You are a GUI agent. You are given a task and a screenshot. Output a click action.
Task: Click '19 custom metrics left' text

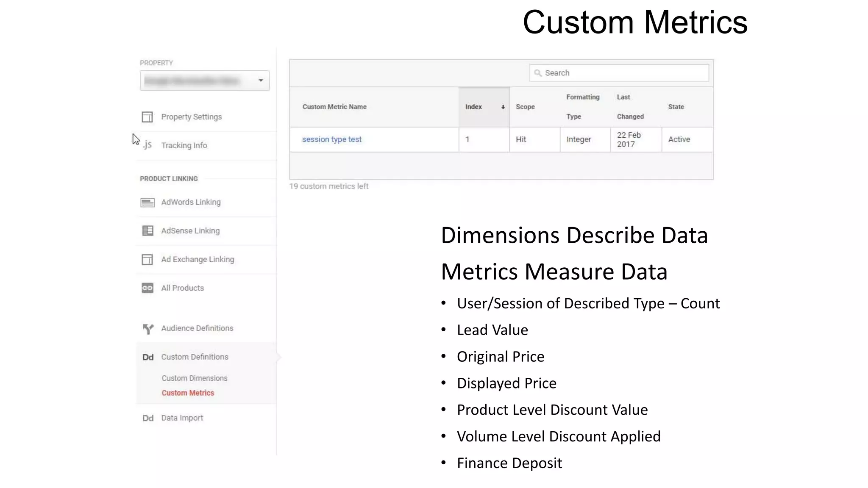pyautogui.click(x=329, y=186)
